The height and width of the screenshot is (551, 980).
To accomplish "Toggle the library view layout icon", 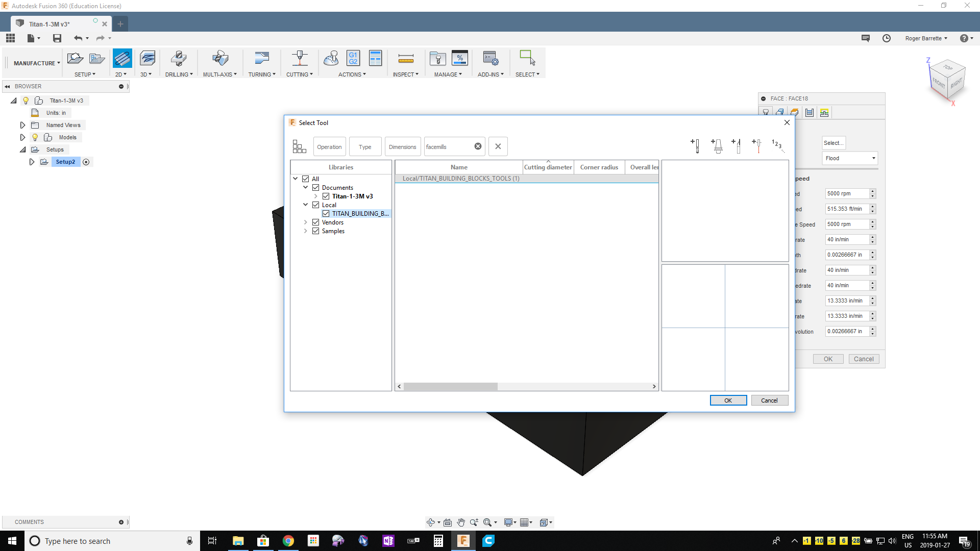I will tap(299, 147).
